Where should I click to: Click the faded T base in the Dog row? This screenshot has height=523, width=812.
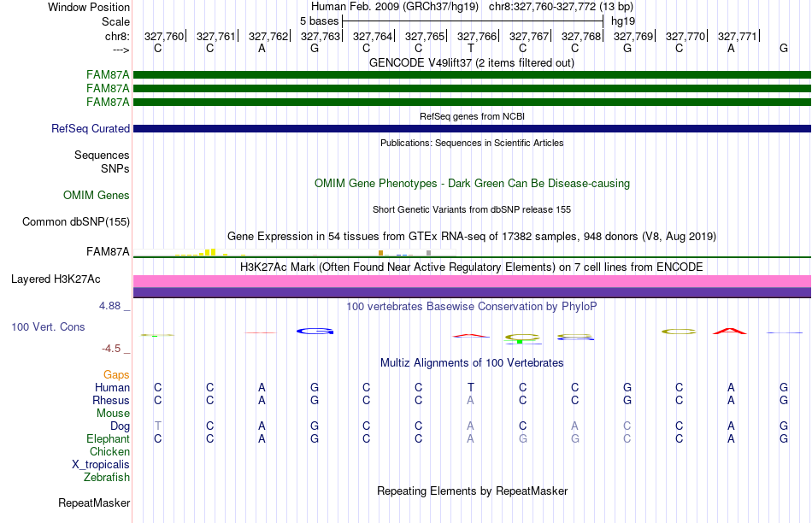point(158,426)
